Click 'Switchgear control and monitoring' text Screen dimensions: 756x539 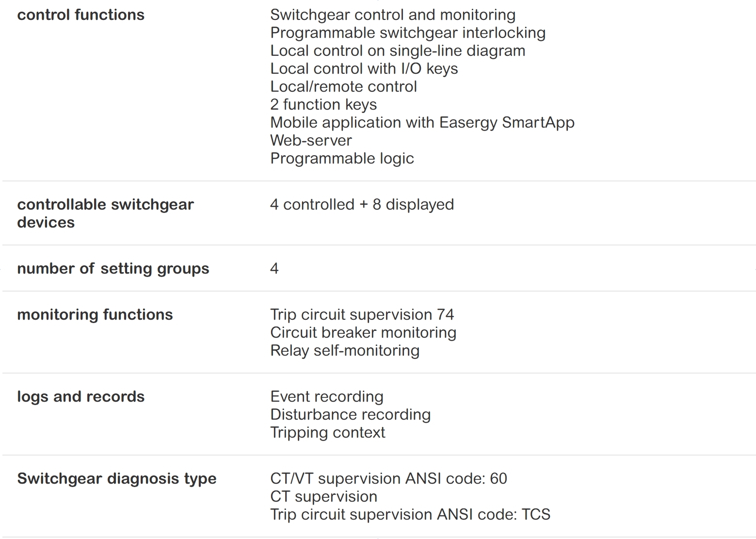point(392,15)
